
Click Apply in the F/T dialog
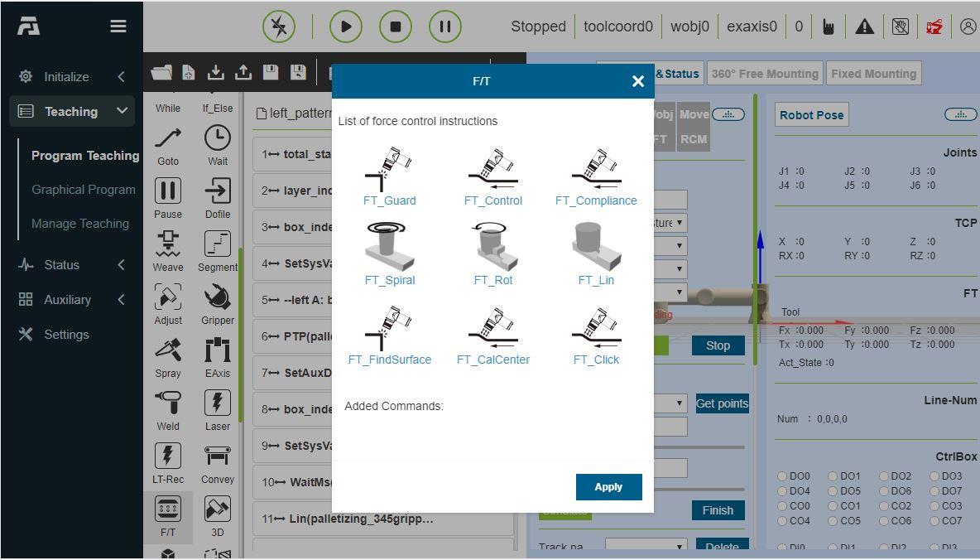[x=608, y=487]
